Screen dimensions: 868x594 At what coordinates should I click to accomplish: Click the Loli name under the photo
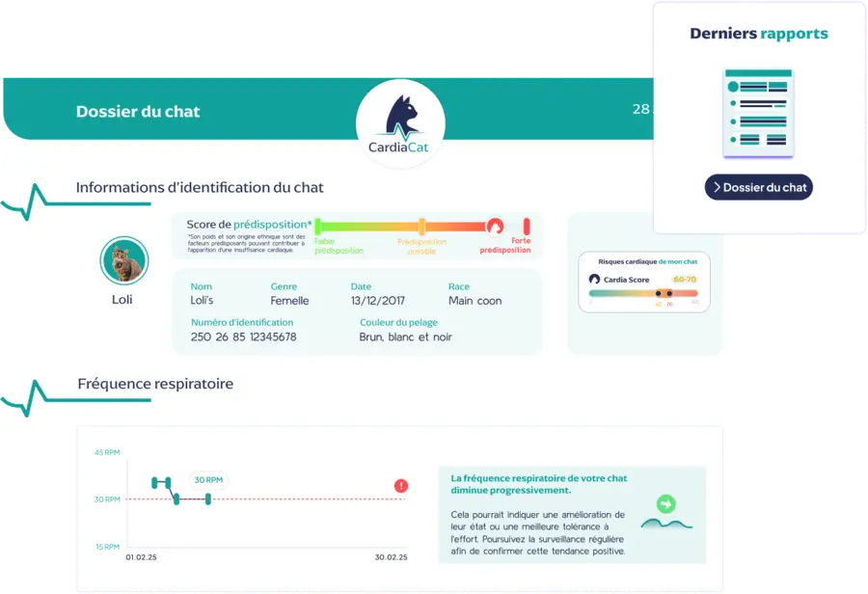click(x=122, y=300)
